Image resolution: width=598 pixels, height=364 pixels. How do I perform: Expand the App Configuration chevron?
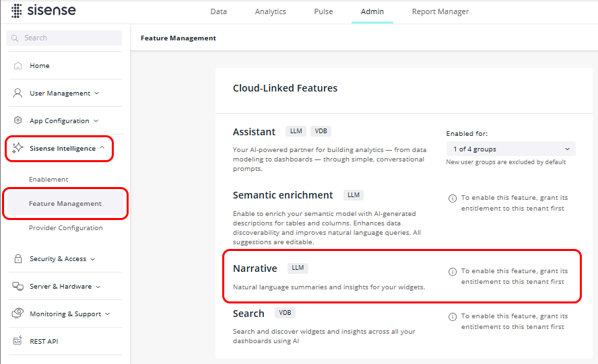click(x=96, y=121)
